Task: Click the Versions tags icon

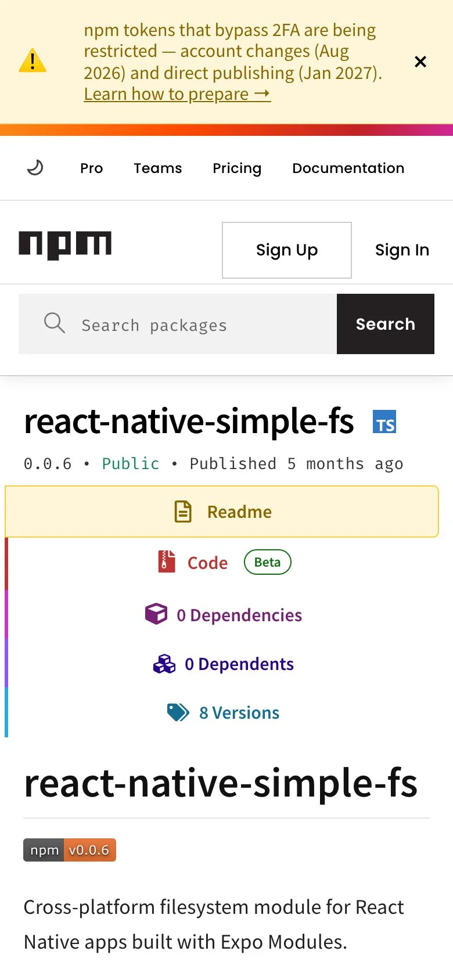Action: click(x=178, y=712)
